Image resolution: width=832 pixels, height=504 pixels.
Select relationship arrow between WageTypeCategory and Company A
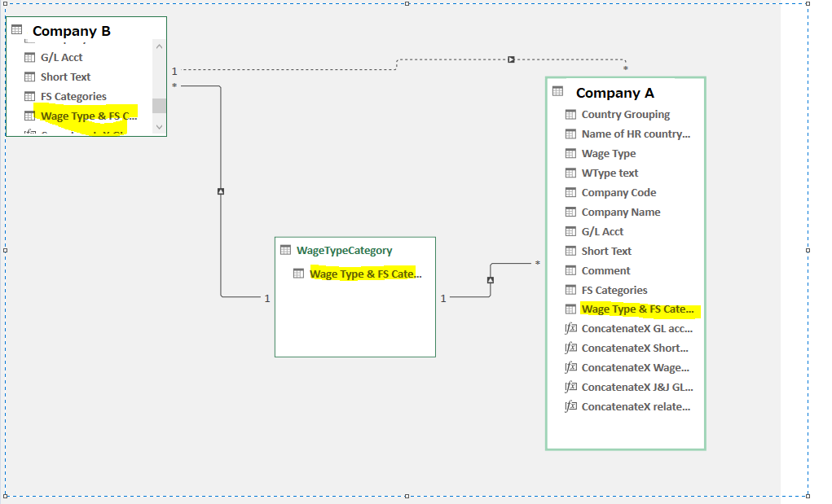[491, 280]
